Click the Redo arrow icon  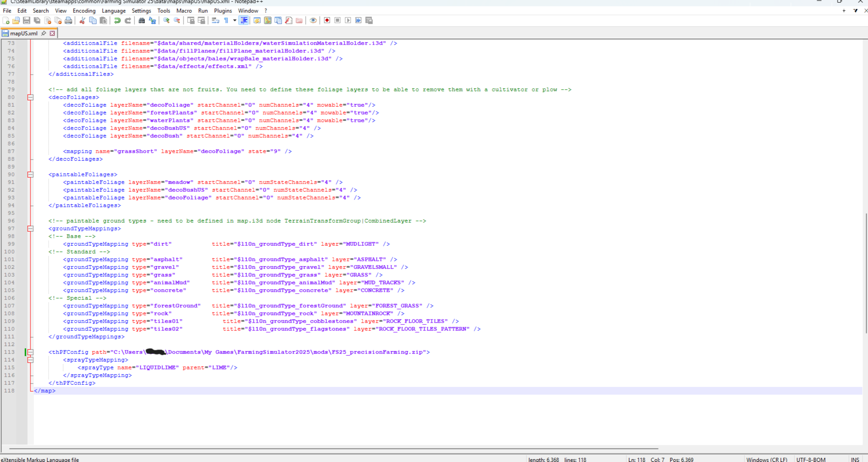coord(128,20)
